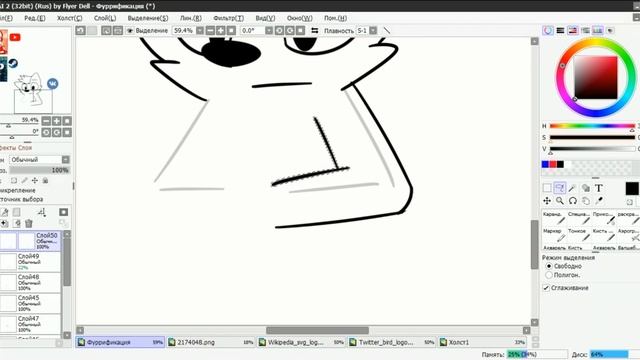Click the straight line mode icon
Image resolution: width=640 pixels, height=360 pixels.
click(387, 31)
